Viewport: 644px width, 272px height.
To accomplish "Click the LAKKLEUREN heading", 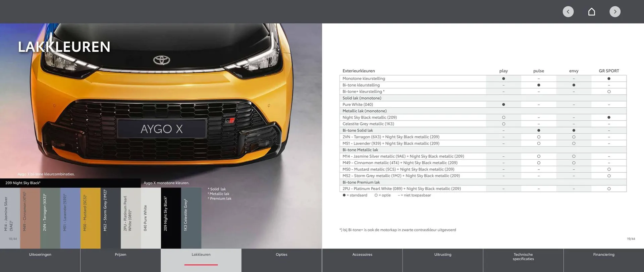I will point(64,47).
